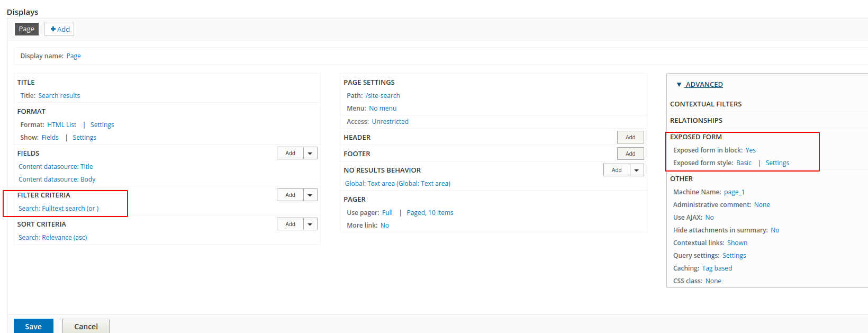Edit Machine Name page_1
Screen dimensions: 868x333
pyautogui.click(x=734, y=192)
